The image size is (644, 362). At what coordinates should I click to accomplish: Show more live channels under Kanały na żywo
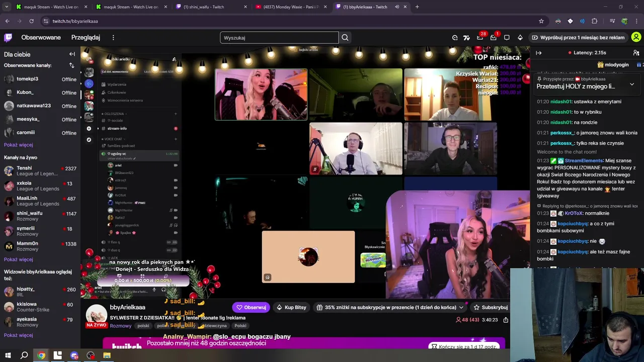pos(19,259)
